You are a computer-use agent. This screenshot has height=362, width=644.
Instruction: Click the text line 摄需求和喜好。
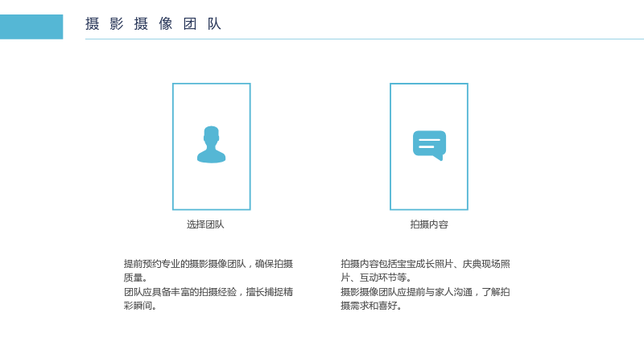[371, 306]
